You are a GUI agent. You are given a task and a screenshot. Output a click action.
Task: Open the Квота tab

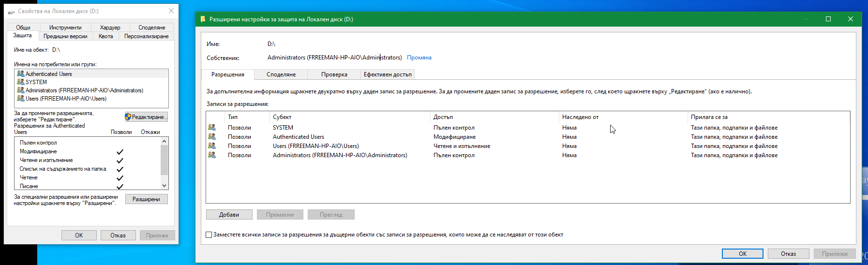coord(106,36)
